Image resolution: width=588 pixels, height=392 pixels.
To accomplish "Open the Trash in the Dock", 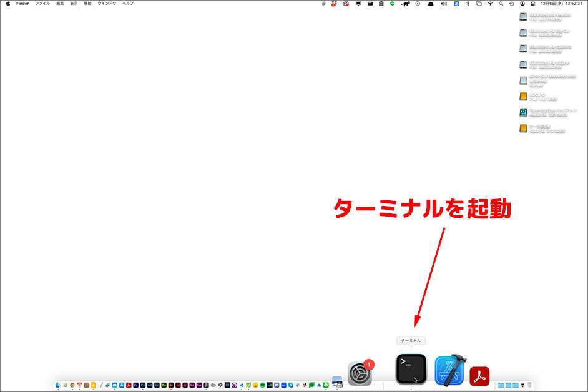I will pos(529,385).
